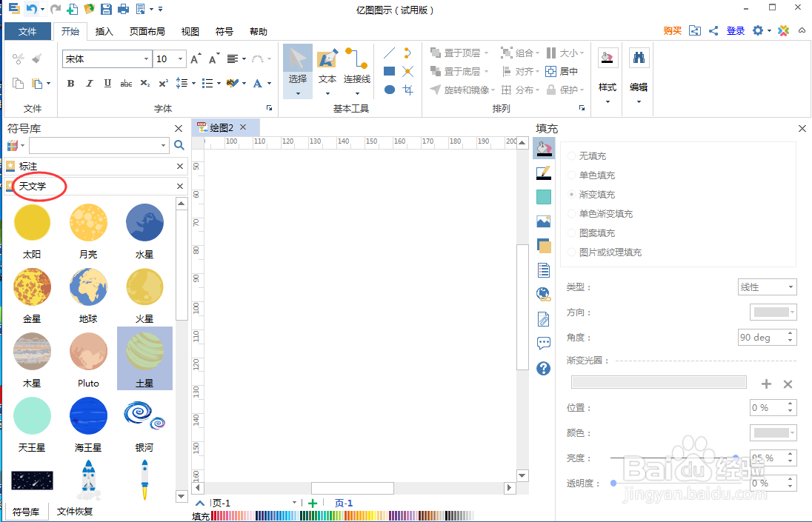Click the 居中 center alignment icon

550,71
